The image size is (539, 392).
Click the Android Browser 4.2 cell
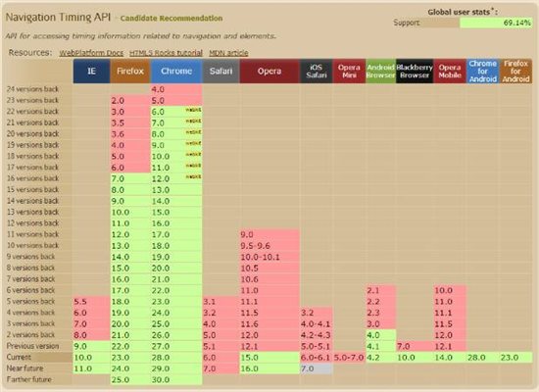[x=380, y=358]
